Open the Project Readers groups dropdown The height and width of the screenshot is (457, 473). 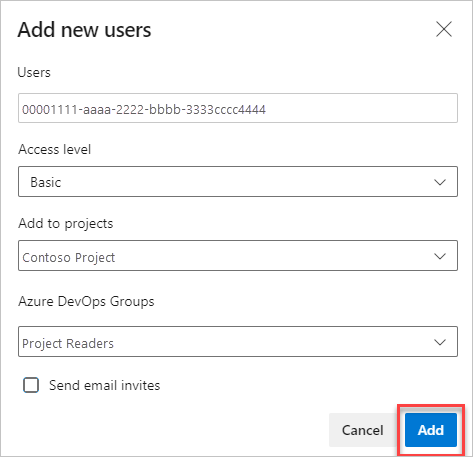click(238, 342)
